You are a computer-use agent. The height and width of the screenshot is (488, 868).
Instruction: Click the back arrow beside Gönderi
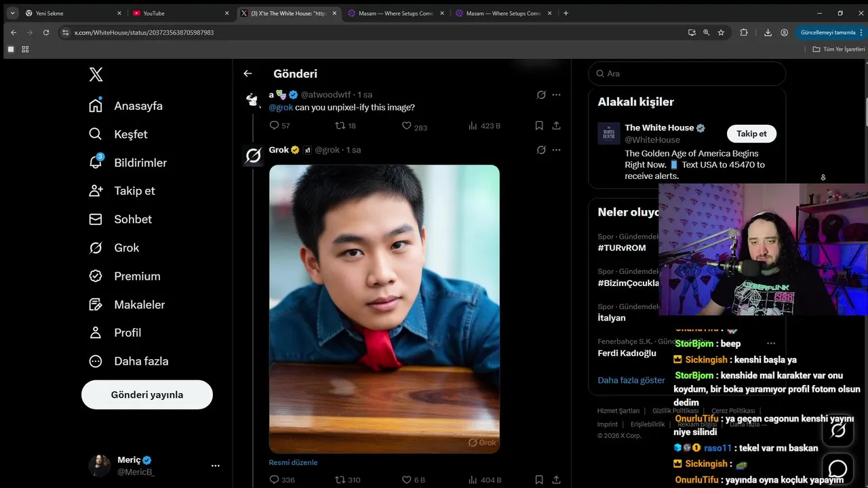[x=248, y=74]
